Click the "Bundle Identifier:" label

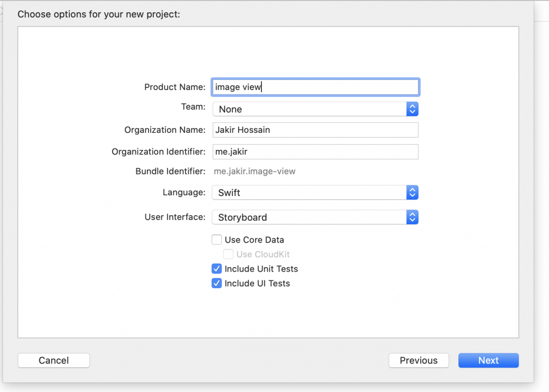click(170, 171)
